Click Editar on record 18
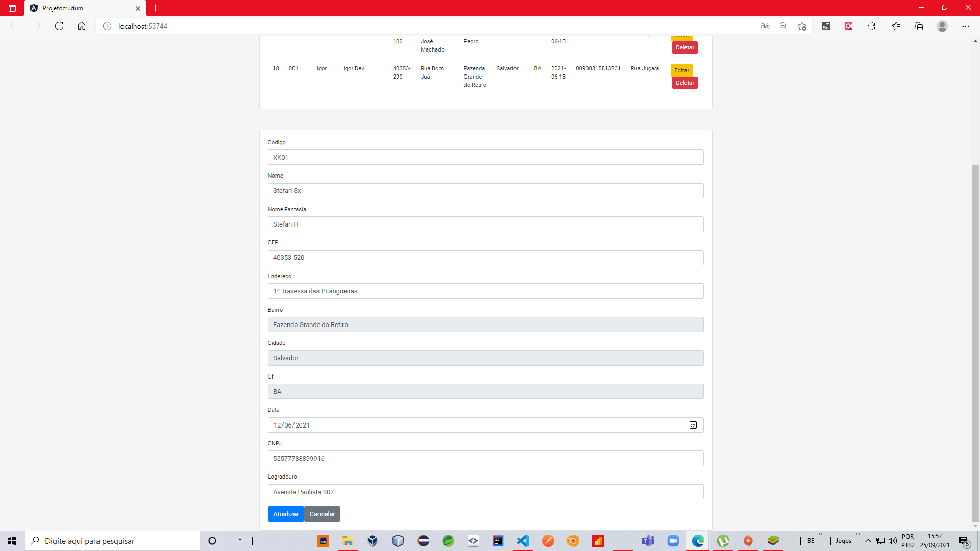 click(682, 70)
